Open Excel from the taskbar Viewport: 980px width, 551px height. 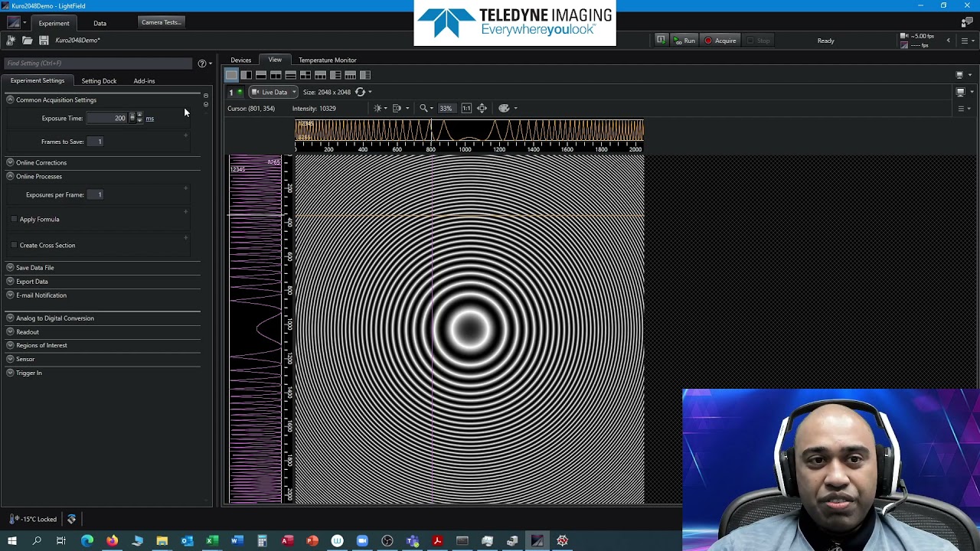click(x=212, y=541)
